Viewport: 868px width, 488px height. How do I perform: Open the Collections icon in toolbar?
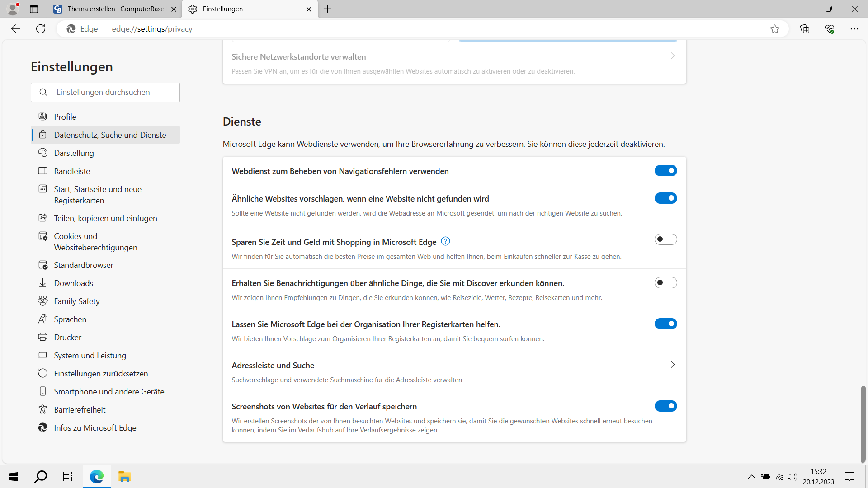[x=805, y=29]
